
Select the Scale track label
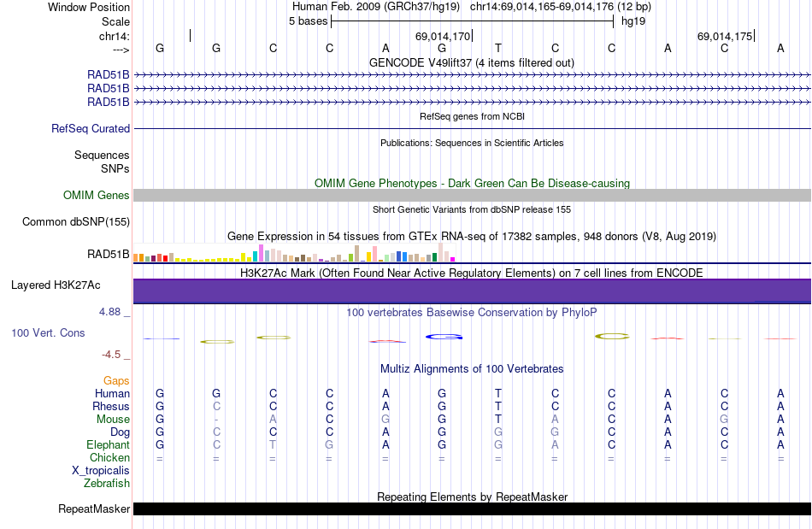(x=115, y=21)
